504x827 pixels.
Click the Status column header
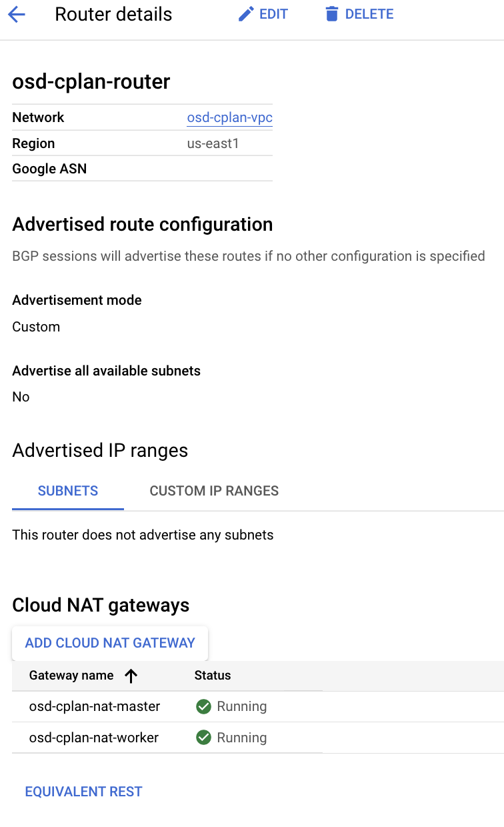[x=211, y=676]
